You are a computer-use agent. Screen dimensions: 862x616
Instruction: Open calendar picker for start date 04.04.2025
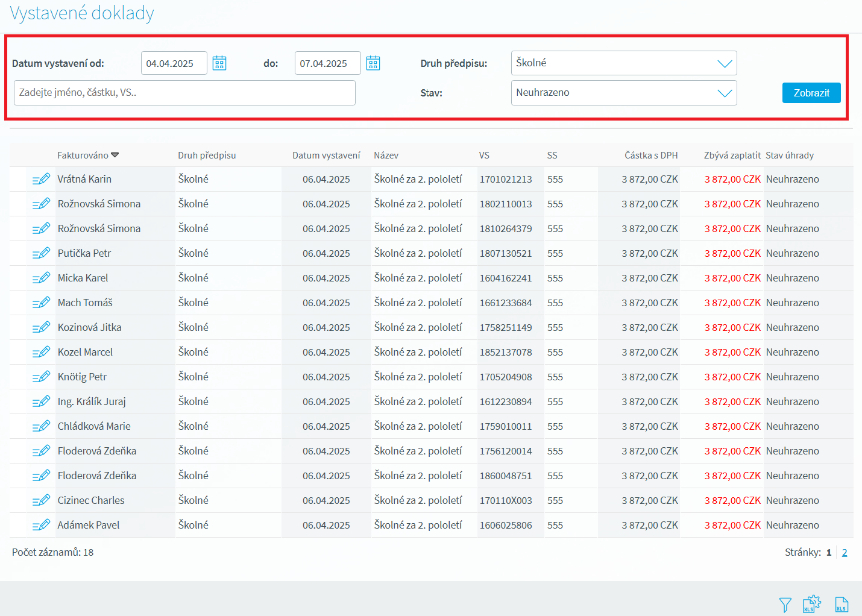219,63
